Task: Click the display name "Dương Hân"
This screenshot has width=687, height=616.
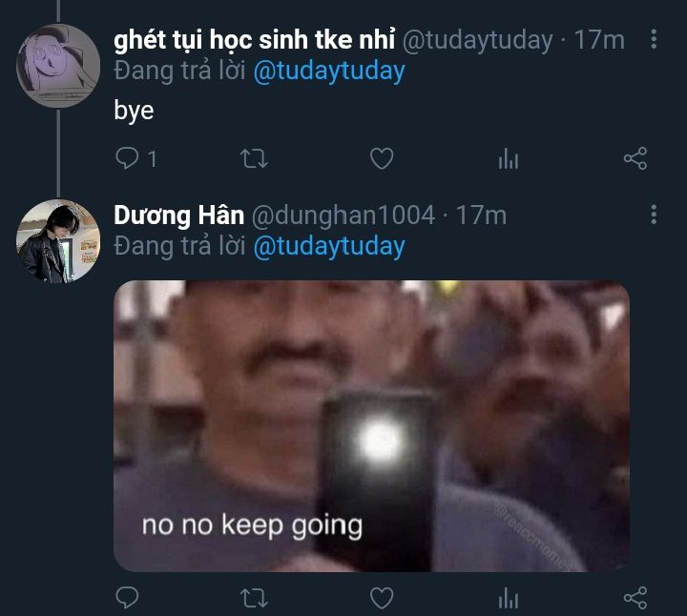Action: (x=178, y=216)
